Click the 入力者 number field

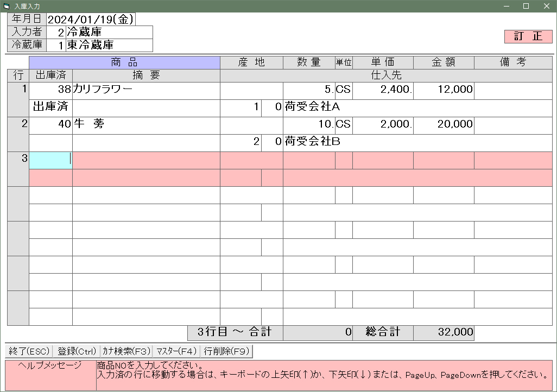pyautogui.click(x=56, y=32)
